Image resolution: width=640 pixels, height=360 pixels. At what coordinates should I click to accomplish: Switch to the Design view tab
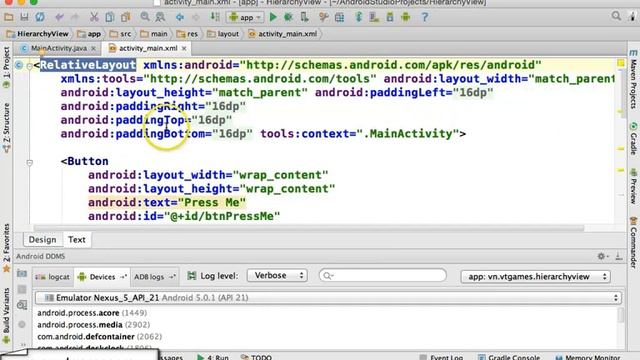point(42,240)
